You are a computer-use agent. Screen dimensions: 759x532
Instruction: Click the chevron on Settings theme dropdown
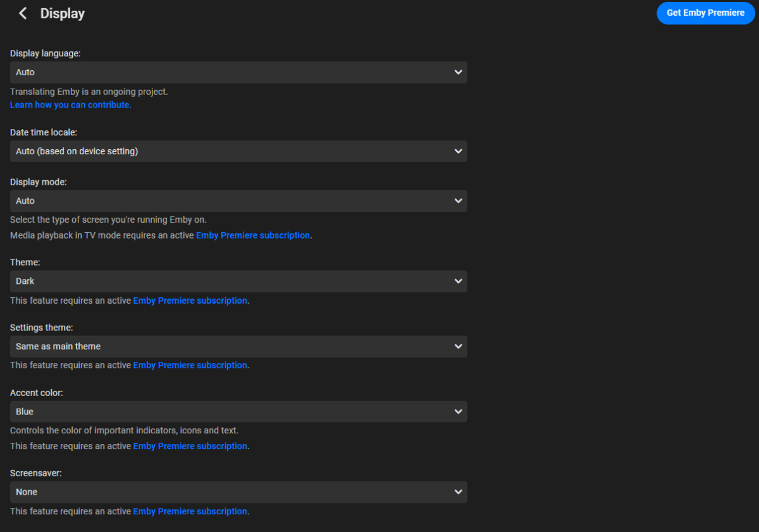[x=458, y=346]
